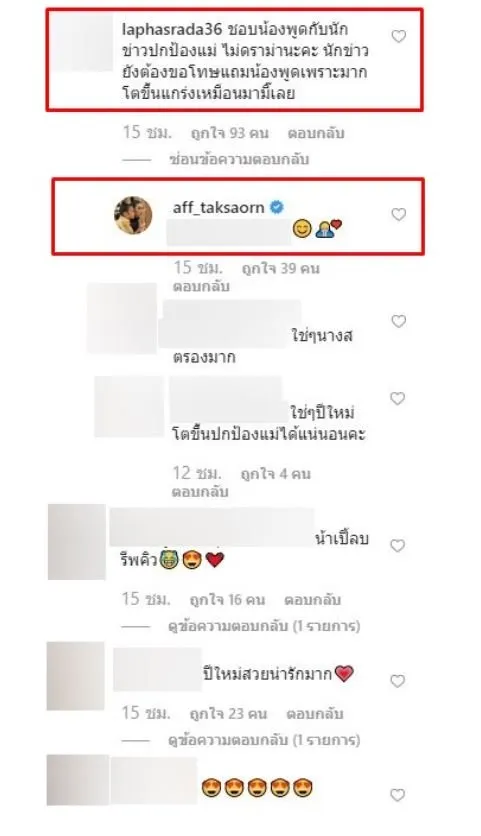View the 39 likes on aff_taksaorn reply
481x836 pixels.
point(280,268)
